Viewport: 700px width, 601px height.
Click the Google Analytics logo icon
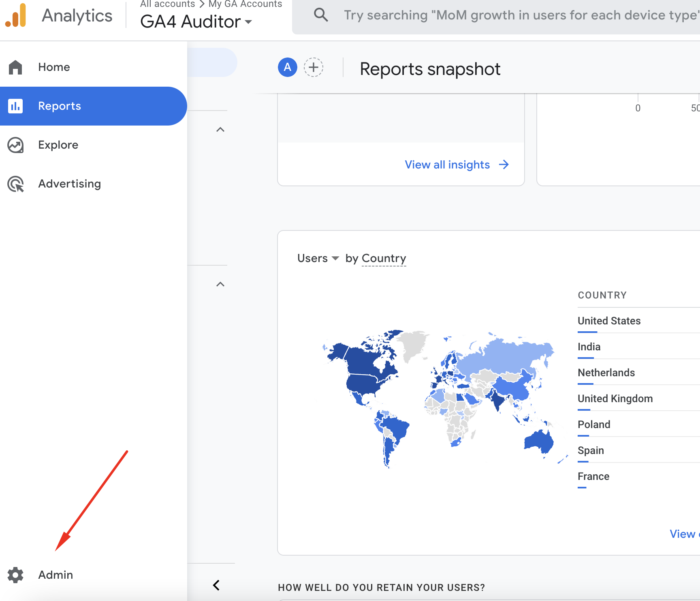16,15
